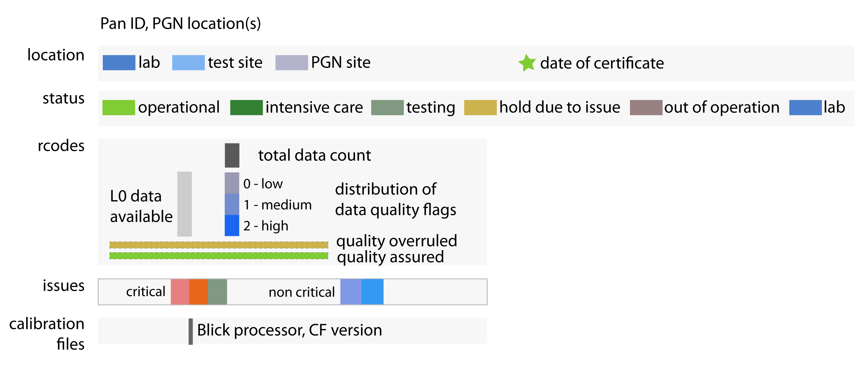
Task: Click the yellow hold due to issue swatch
Action: pos(480,108)
